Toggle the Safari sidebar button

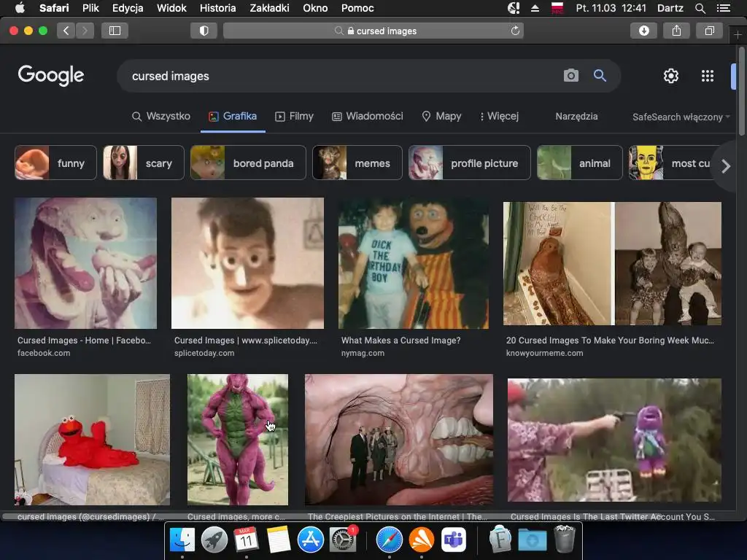115,31
